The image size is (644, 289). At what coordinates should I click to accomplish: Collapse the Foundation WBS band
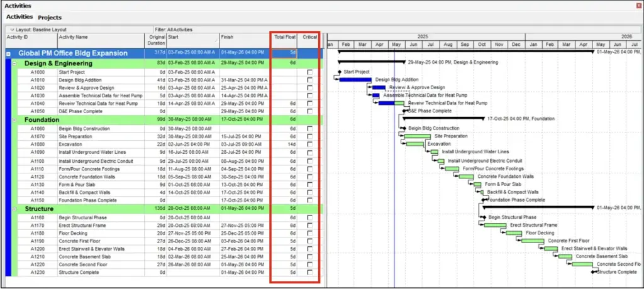click(14, 119)
